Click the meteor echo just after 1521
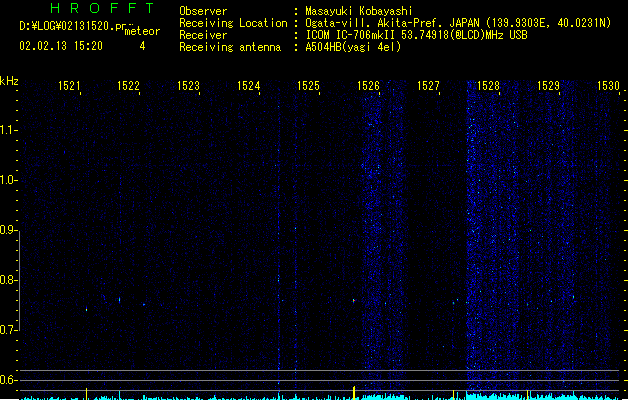This screenshot has width=629, height=400. tap(86, 309)
